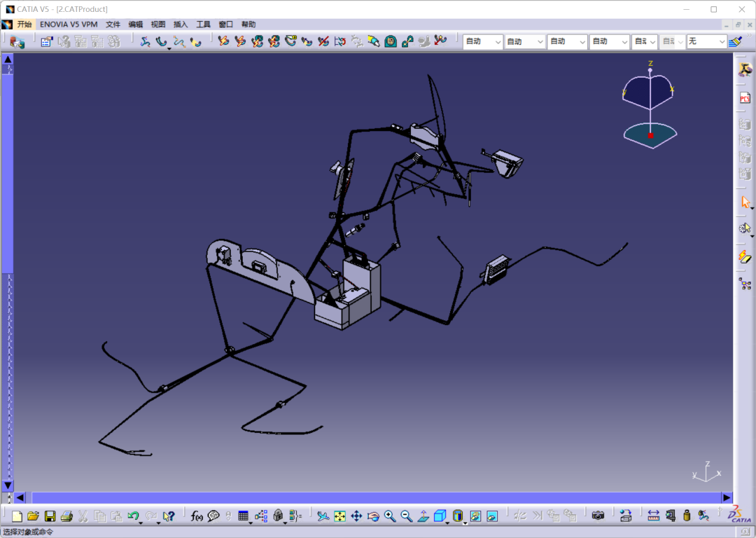The width and height of the screenshot is (756, 538).
Task: Select the Rotate view tool
Action: [373, 516]
